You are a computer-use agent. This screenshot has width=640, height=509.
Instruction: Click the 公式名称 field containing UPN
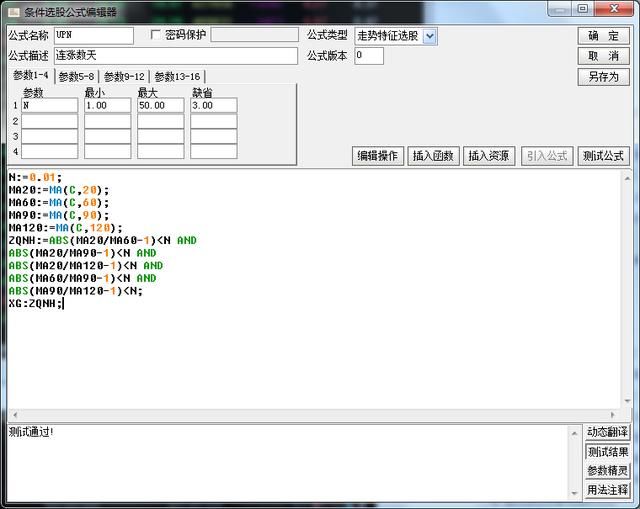(93, 36)
